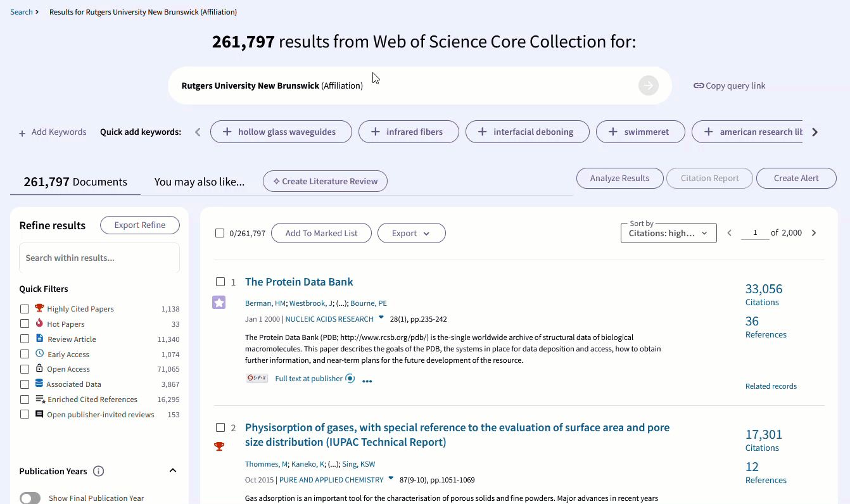The width and height of the screenshot is (850, 504).
Task: Open Sort by Citations dropdown
Action: tap(668, 233)
